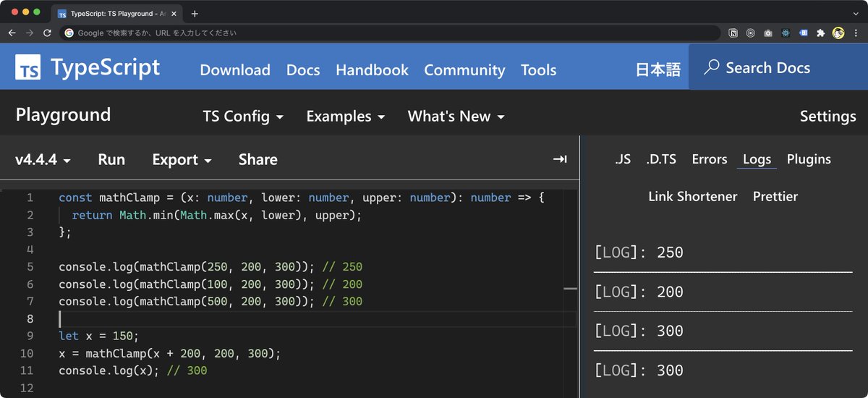Go back with the browser back arrow
The width and height of the screenshot is (868, 398).
(12, 33)
